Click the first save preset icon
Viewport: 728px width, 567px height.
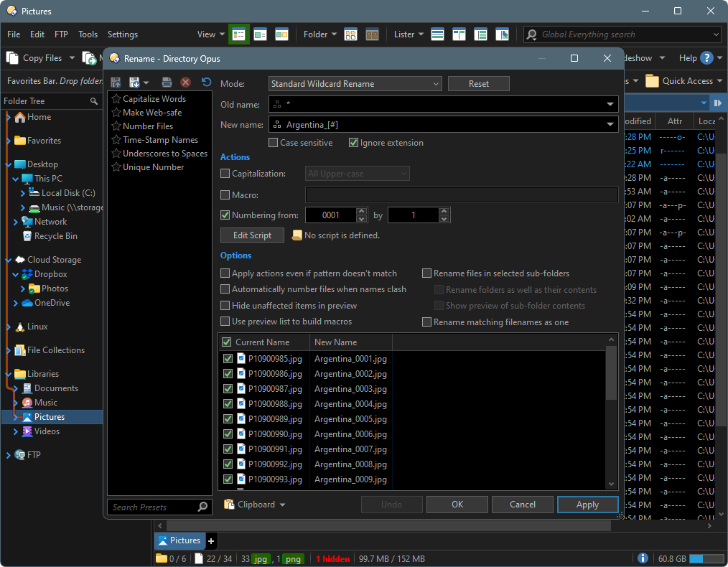click(x=116, y=83)
